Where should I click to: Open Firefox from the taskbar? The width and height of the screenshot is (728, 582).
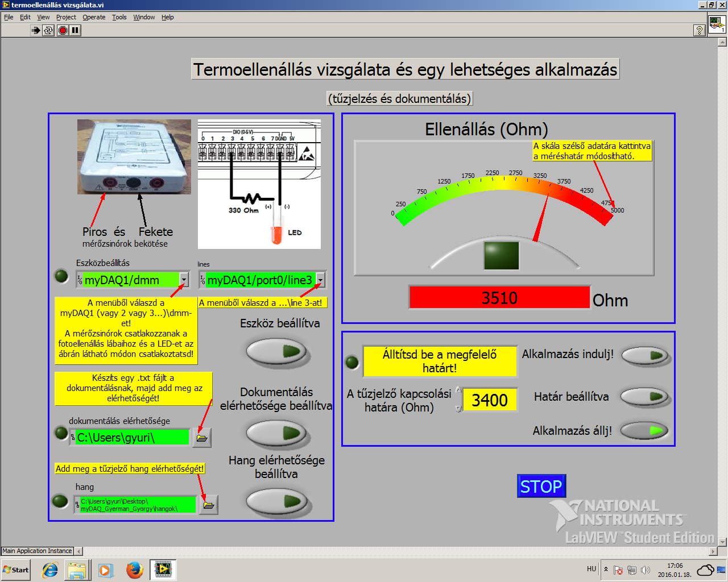(x=135, y=569)
